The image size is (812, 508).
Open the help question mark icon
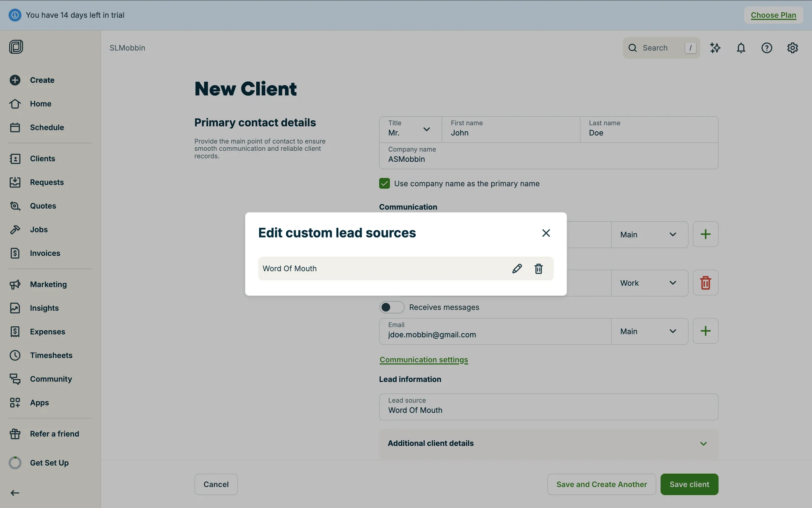pos(767,48)
